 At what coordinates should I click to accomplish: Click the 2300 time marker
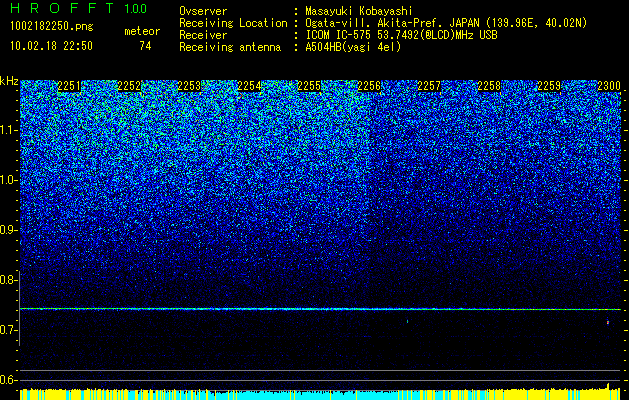point(609,86)
